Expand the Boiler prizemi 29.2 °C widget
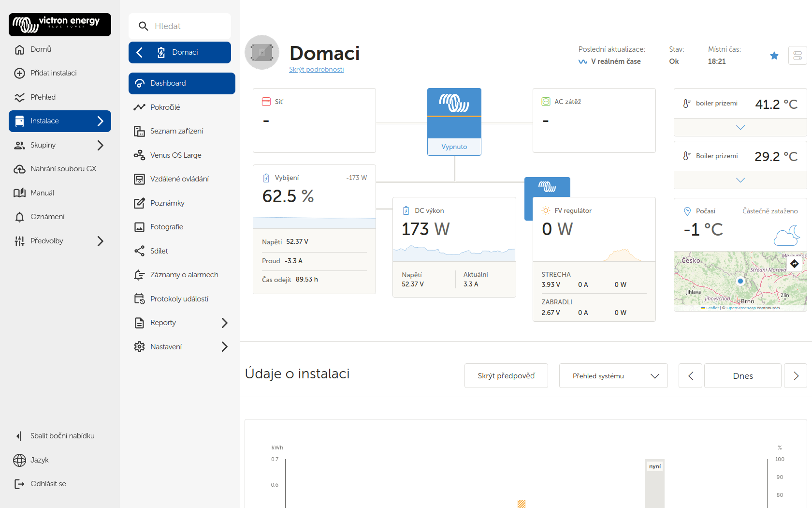The height and width of the screenshot is (508, 812). [x=740, y=180]
